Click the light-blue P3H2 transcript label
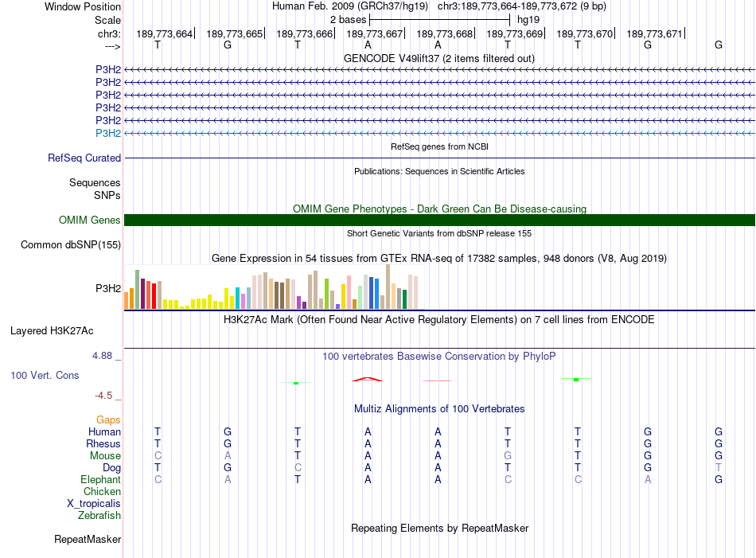This screenshot has height=558, width=756. tap(108, 133)
